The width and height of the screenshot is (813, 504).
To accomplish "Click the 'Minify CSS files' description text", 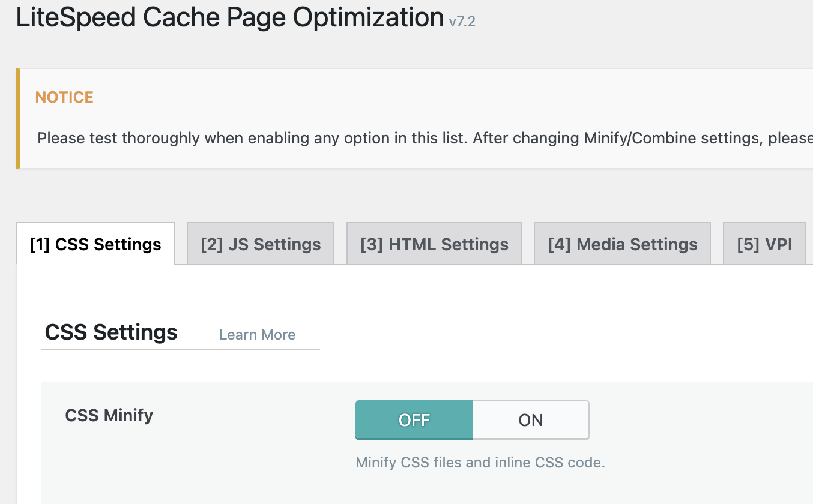I will 480,463.
